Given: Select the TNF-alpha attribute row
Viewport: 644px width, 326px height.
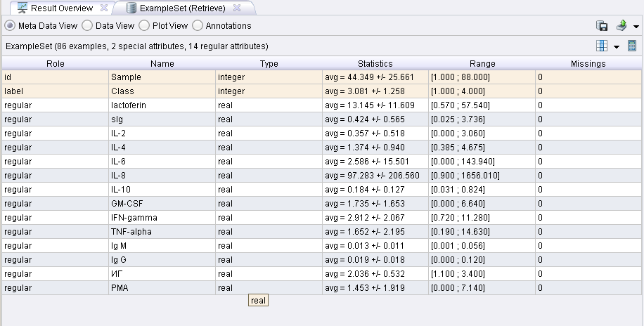Looking at the screenshot, I should [321, 232].
